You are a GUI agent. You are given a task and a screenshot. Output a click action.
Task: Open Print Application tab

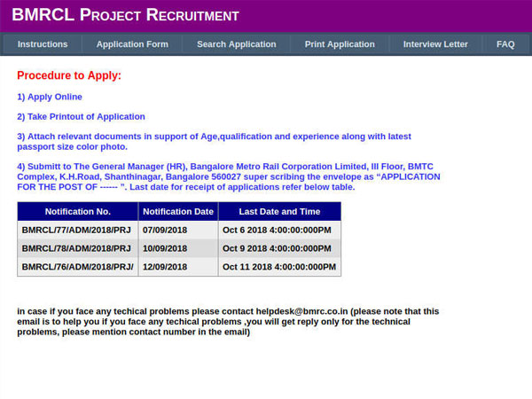tap(340, 44)
